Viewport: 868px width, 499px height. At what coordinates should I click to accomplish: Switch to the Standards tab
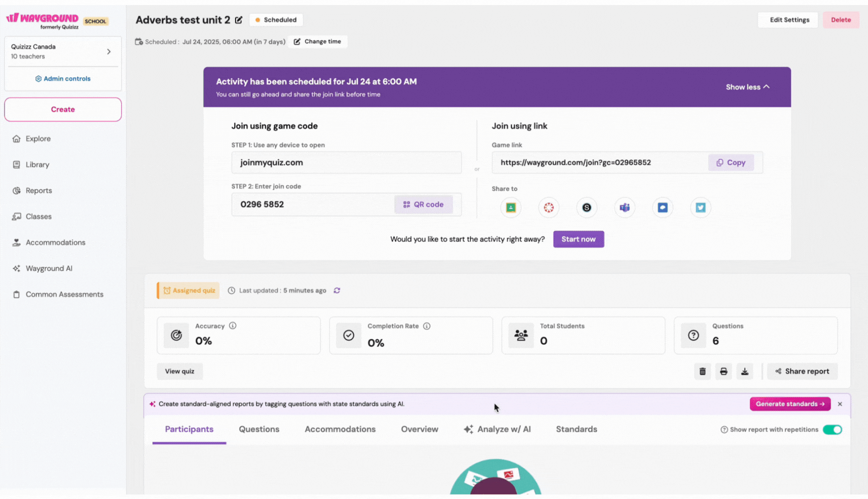[577, 429]
